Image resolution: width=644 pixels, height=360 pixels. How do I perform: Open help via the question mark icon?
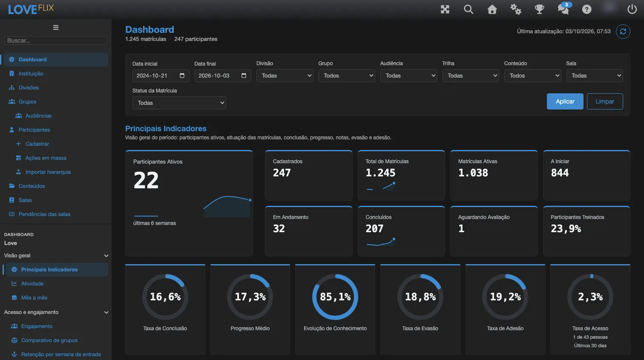click(x=587, y=9)
